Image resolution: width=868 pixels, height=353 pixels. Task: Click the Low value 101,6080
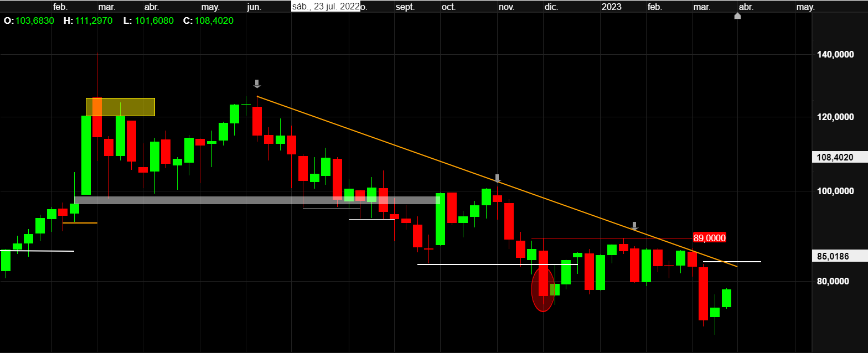pos(153,20)
